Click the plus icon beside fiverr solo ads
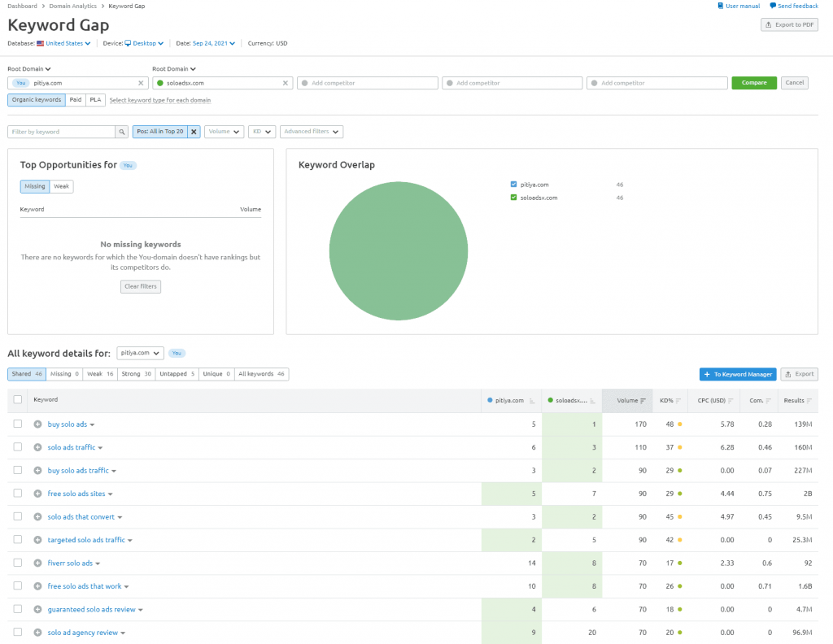 [37, 563]
